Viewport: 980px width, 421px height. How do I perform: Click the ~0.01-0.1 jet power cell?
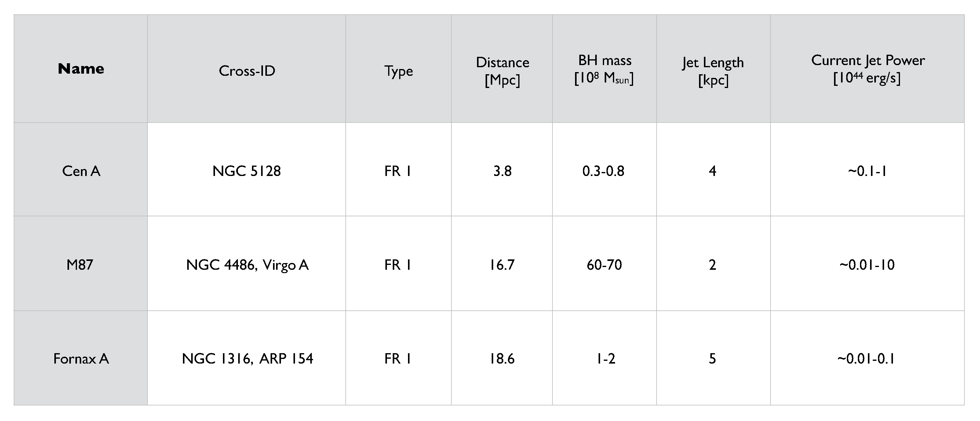click(866, 359)
